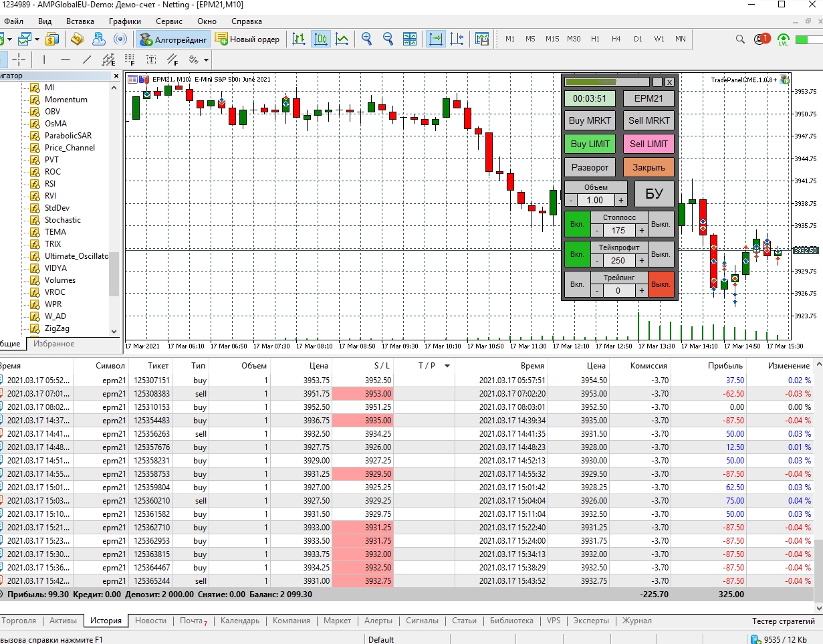Screen dimensions: 823x644
Task: Turn off Тейкпрофит with Выкл. button
Action: (x=661, y=255)
